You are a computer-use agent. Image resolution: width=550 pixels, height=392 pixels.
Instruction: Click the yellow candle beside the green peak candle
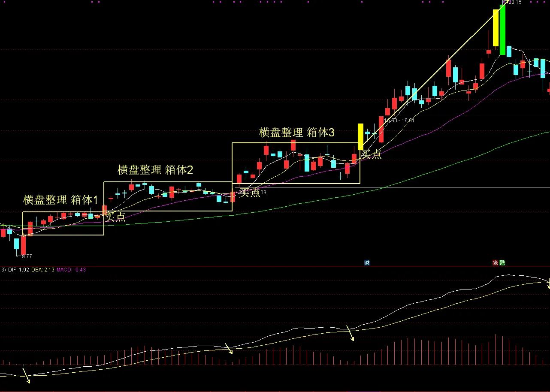click(x=496, y=28)
